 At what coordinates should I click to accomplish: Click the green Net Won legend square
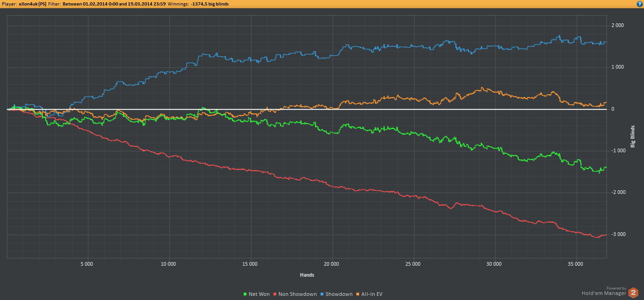click(245, 294)
